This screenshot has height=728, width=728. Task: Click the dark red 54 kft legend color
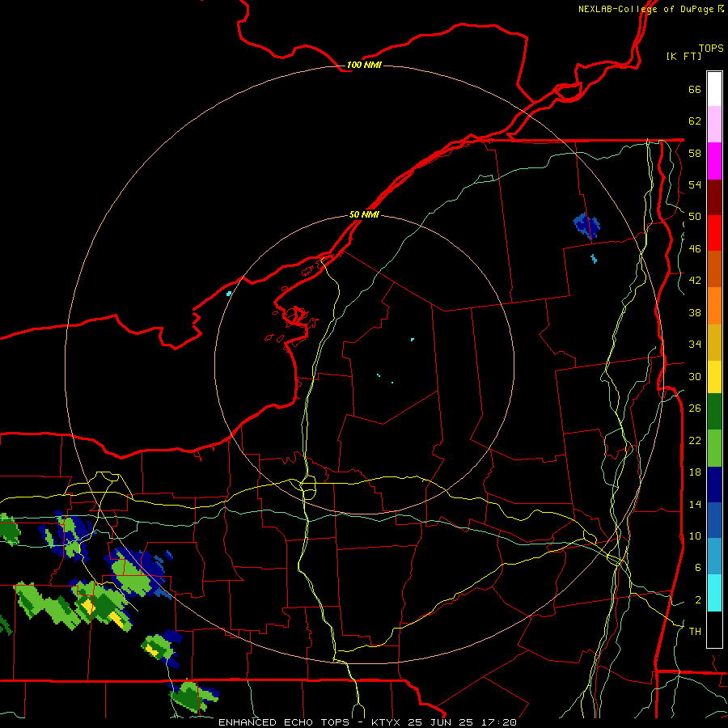714,197
